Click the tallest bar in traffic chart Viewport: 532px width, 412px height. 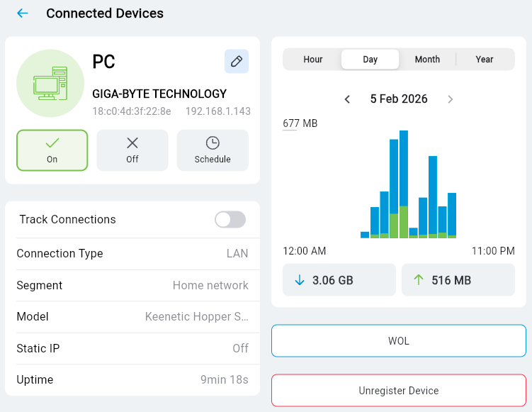[x=404, y=184]
